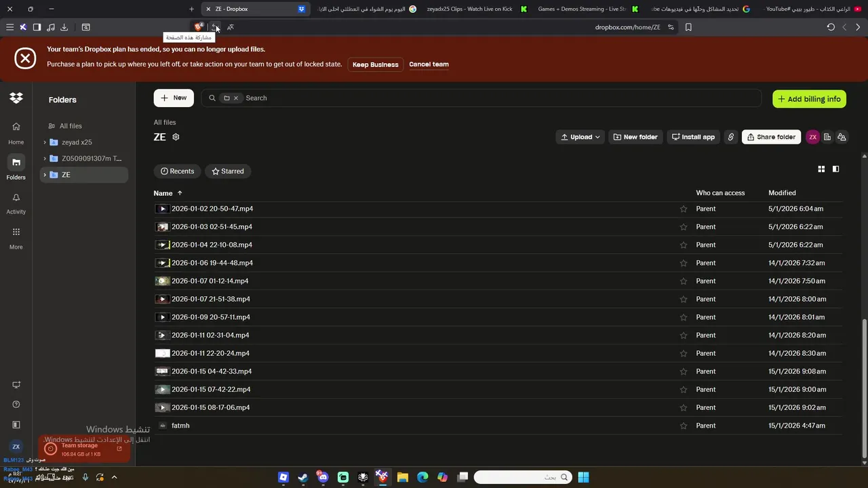The width and height of the screenshot is (868, 488).
Task: Open the browser downloads icon
Action: 64,27
